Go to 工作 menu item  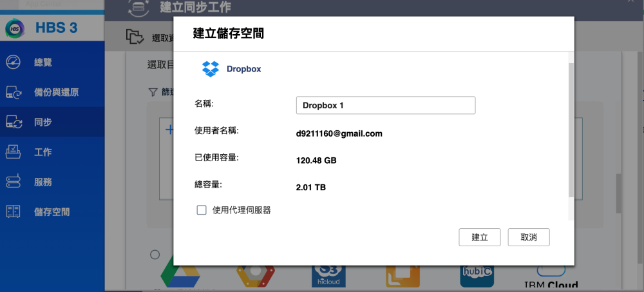[x=43, y=152]
